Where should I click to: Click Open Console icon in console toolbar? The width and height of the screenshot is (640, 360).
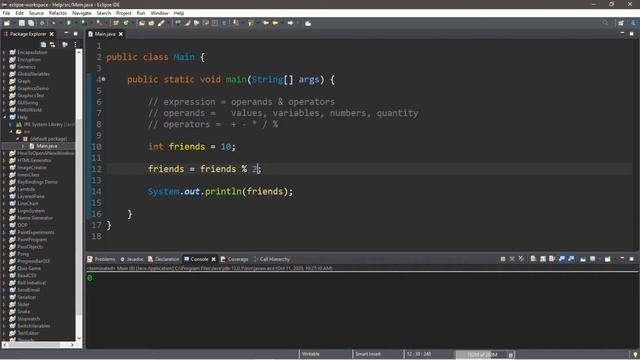point(608,259)
